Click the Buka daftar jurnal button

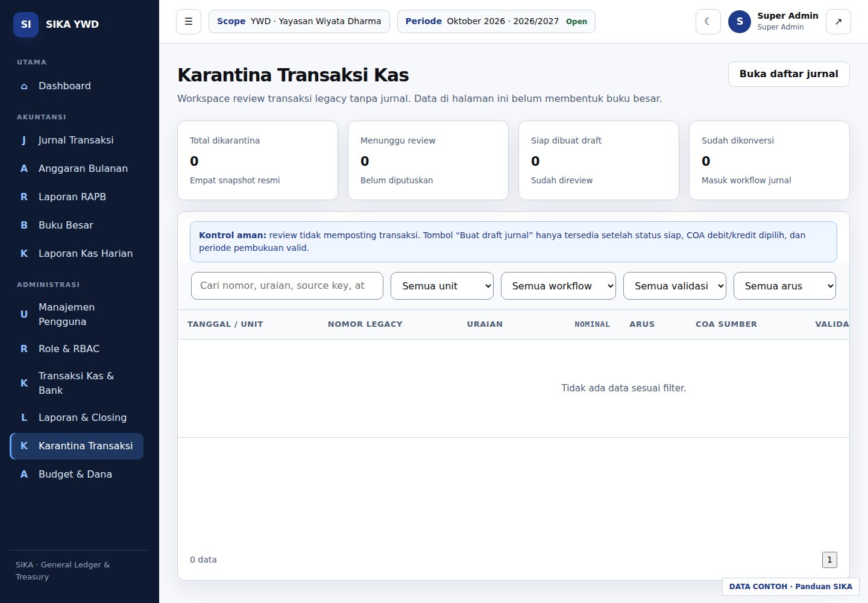pos(788,74)
